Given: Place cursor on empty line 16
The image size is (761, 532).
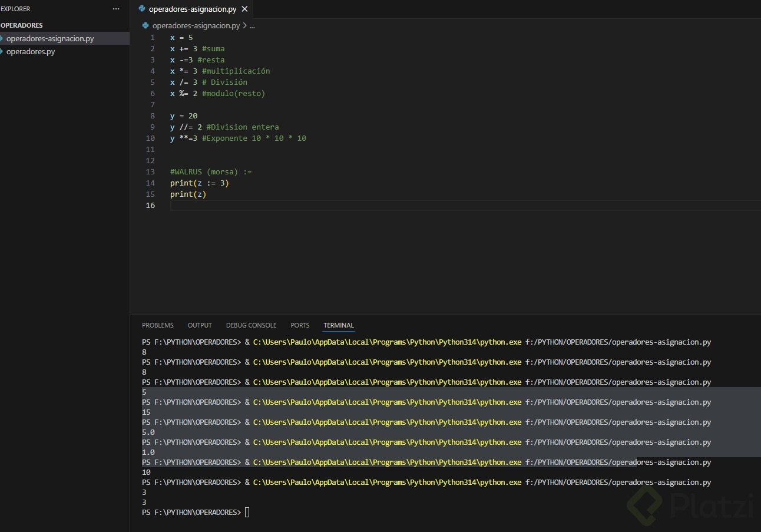Looking at the screenshot, I should tap(295, 205).
